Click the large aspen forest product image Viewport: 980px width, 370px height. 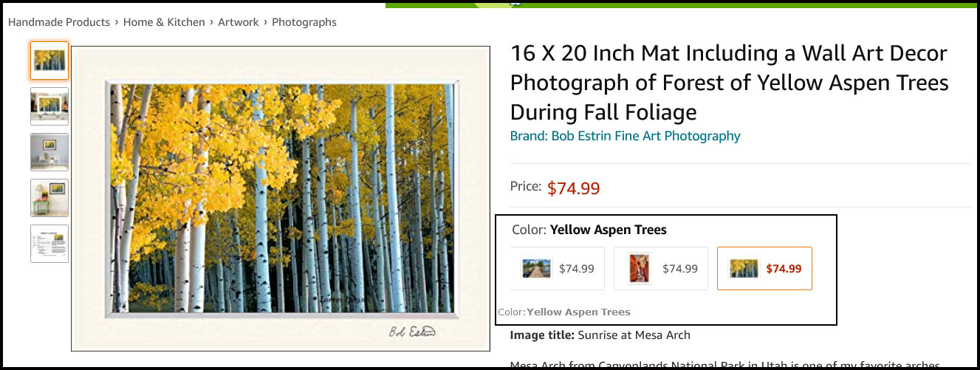[x=281, y=198]
